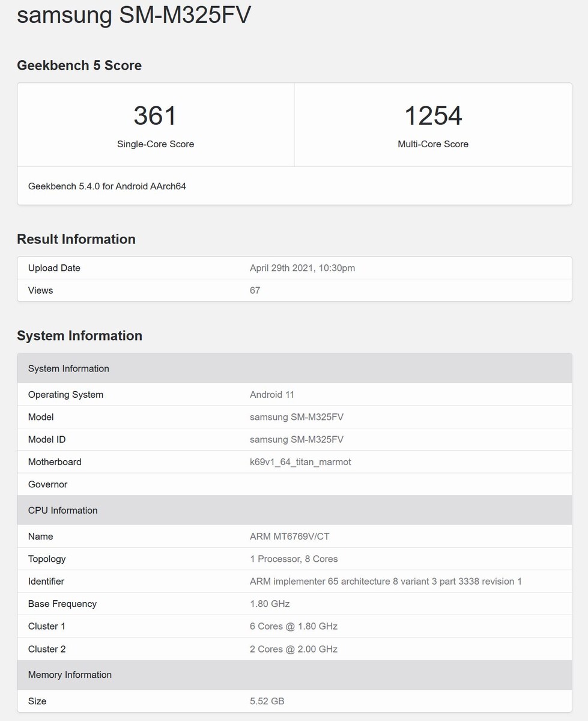
Task: Click the Views count 67
Action: [255, 290]
